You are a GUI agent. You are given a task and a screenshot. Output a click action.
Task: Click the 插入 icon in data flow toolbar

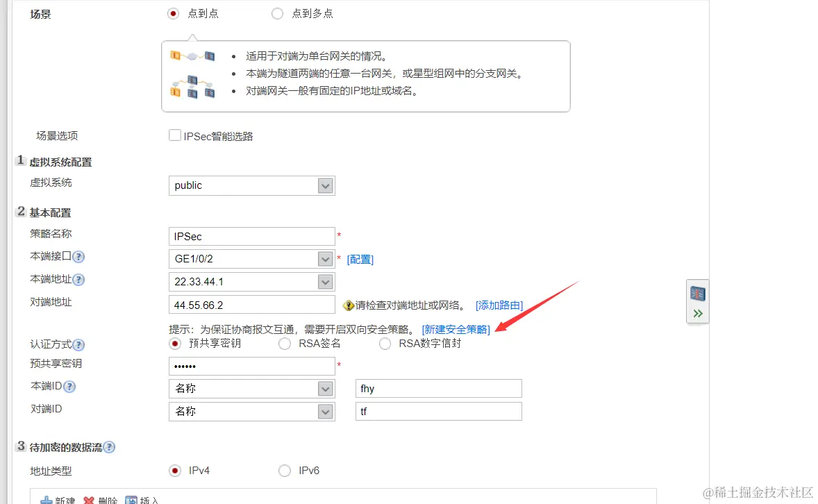tap(131, 501)
